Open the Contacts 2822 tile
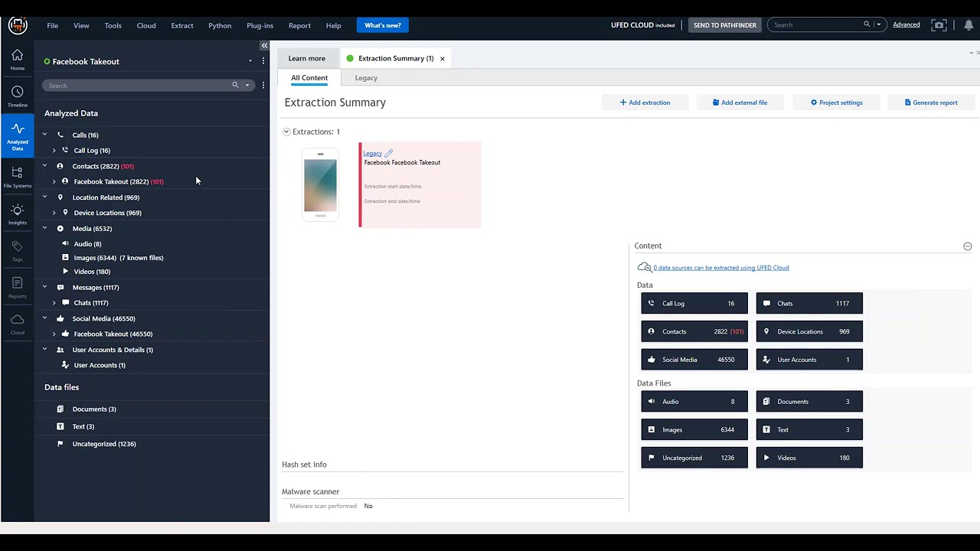 [694, 331]
